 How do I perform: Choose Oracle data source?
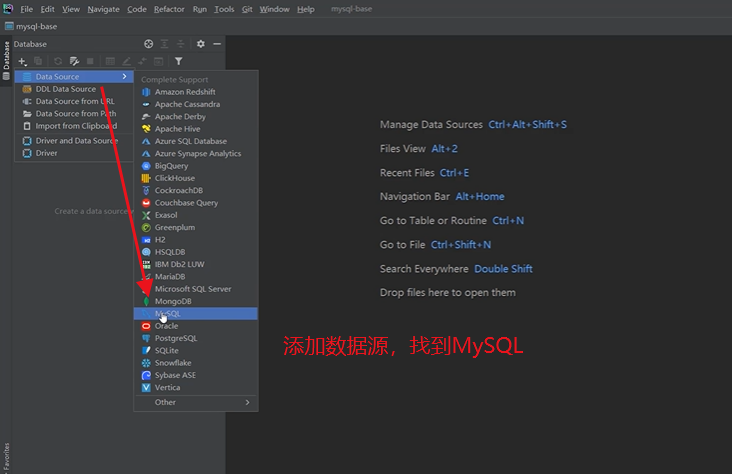pos(196,326)
